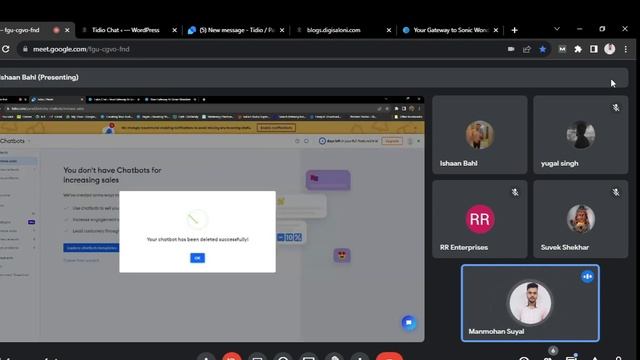
Task: Switch to Tidio Chat WordPress tab
Action: tap(126, 30)
